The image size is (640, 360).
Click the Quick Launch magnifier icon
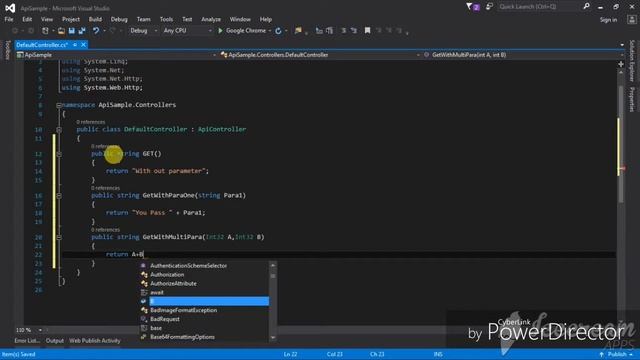point(587,7)
